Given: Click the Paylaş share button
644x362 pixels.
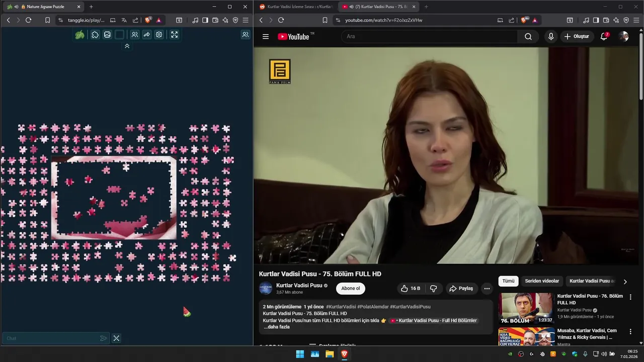Looking at the screenshot, I should (461, 289).
